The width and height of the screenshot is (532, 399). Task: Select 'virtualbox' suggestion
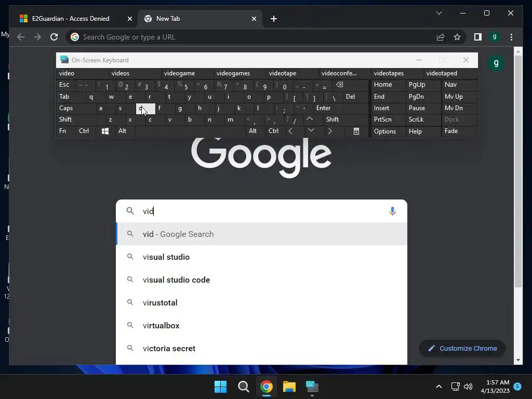tap(261, 326)
